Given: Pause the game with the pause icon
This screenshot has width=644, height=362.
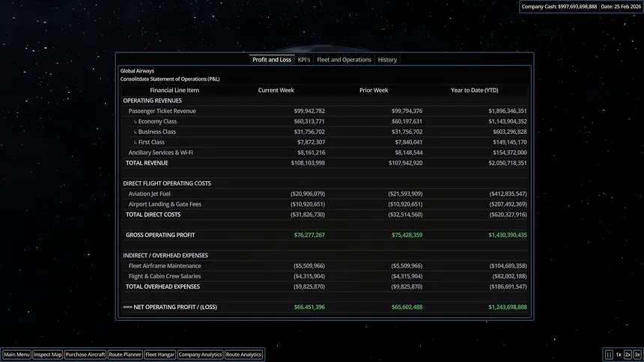Looking at the screenshot, I should click(x=609, y=355).
